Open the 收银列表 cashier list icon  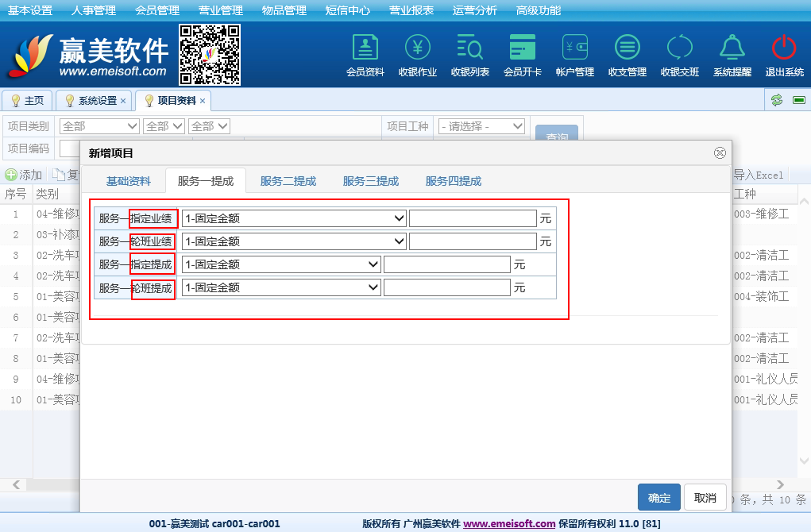tap(469, 54)
